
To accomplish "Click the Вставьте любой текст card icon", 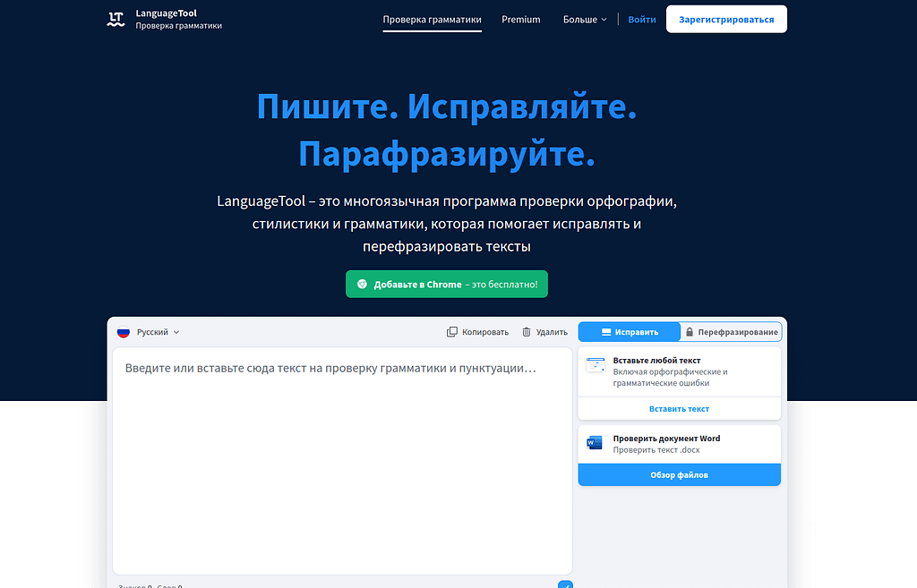I will [x=596, y=365].
